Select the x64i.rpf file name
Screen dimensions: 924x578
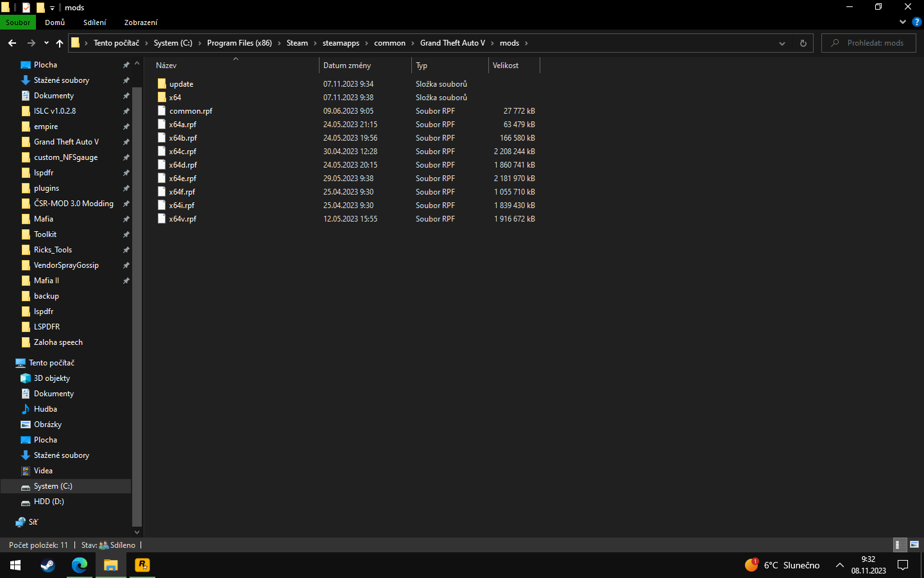[x=182, y=206]
